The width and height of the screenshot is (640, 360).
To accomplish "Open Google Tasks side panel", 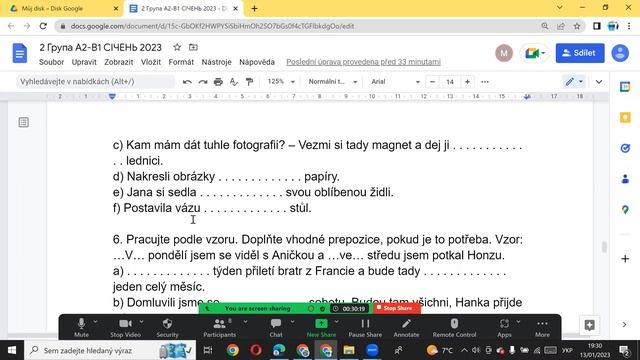I will click(x=625, y=148).
